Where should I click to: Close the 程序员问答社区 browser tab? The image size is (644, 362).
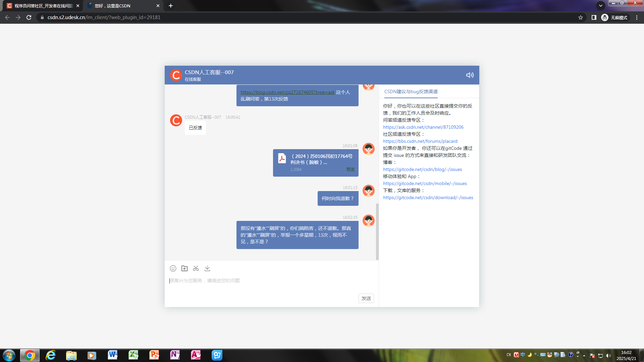pos(78,6)
